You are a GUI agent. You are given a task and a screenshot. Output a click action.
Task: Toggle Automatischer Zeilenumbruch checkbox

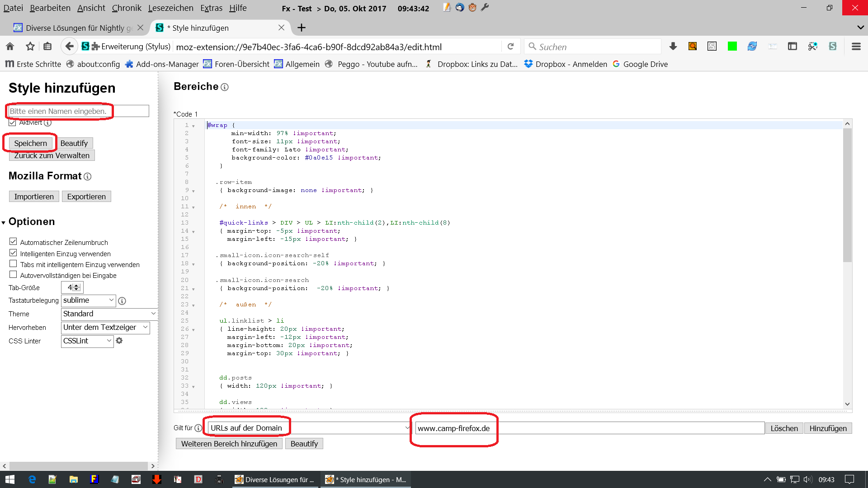[13, 242]
